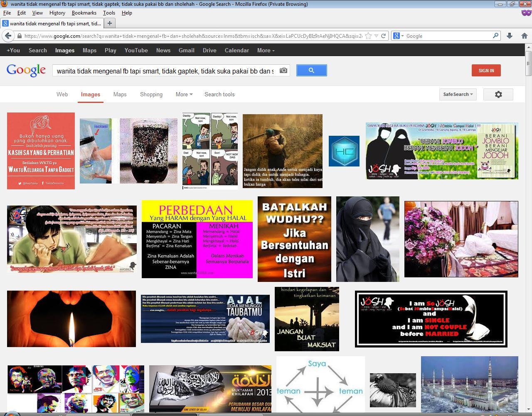Image resolution: width=532 pixels, height=416 pixels.
Task: Open the Search link in the black bar
Action: coord(38,50)
